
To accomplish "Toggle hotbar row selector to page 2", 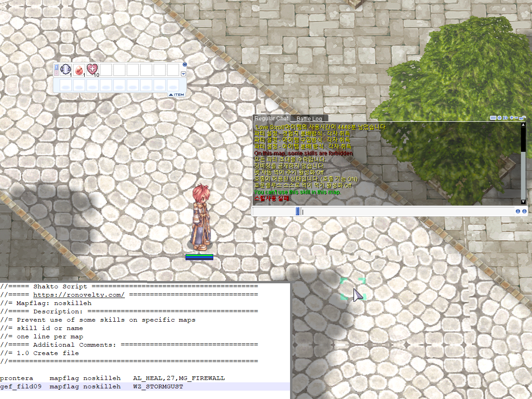I will click(x=56, y=73).
